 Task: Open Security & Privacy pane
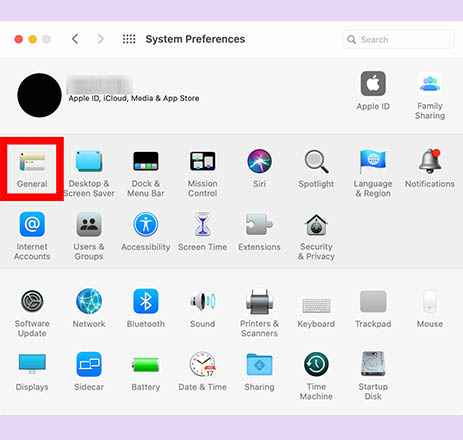316,237
